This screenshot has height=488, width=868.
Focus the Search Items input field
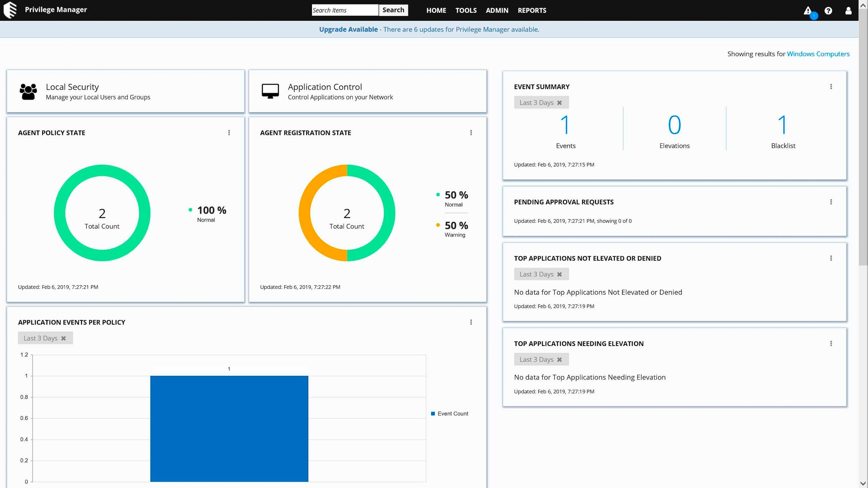point(345,10)
